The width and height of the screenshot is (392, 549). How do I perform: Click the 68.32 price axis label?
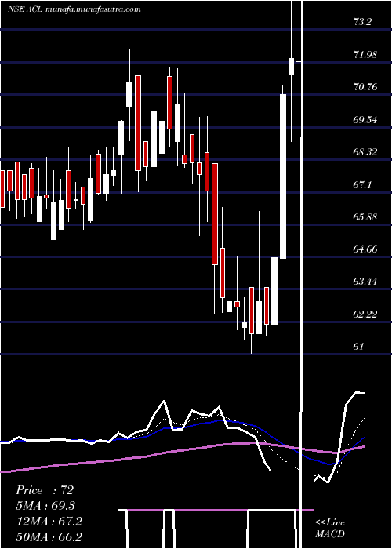365,152
